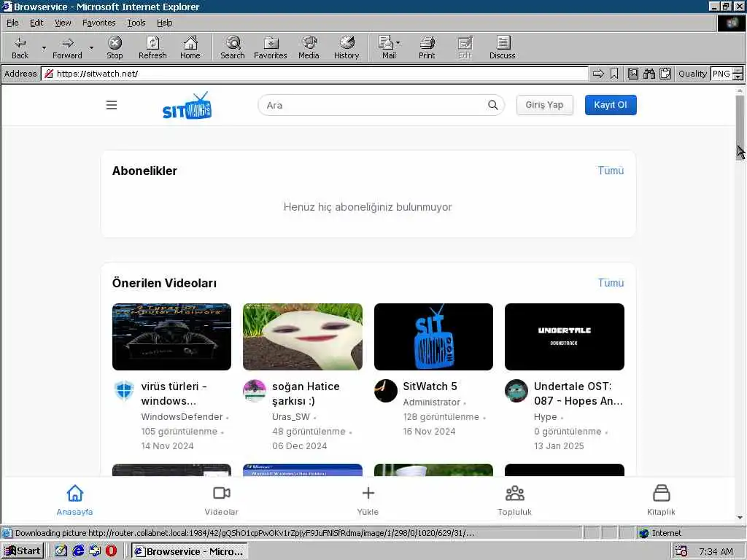Screen dimensions: 747x560
Task: Open the video title 'SitWatch 5'
Action: [430, 386]
